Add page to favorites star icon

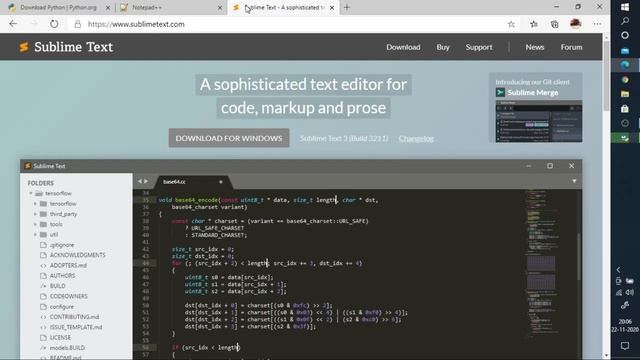[x=511, y=24]
